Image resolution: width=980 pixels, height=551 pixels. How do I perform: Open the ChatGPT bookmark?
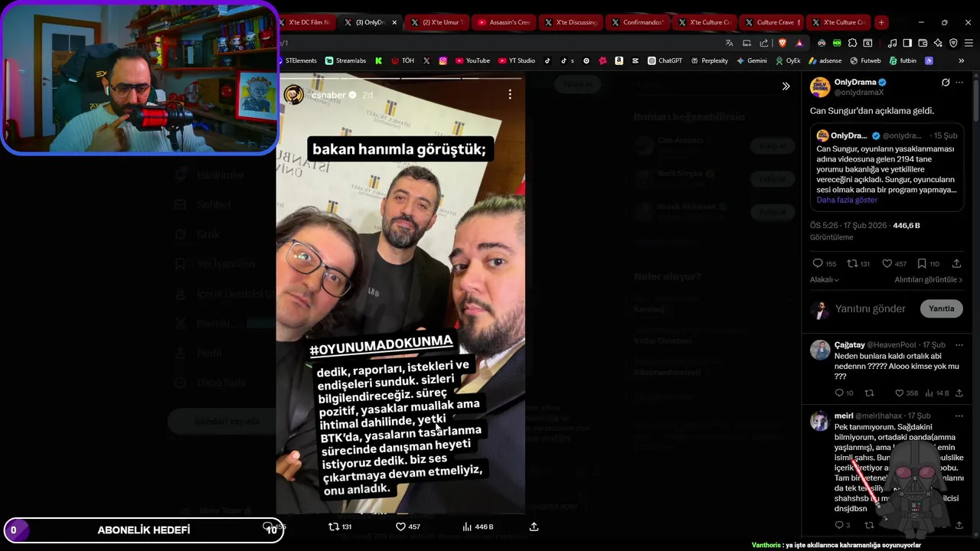pos(665,60)
